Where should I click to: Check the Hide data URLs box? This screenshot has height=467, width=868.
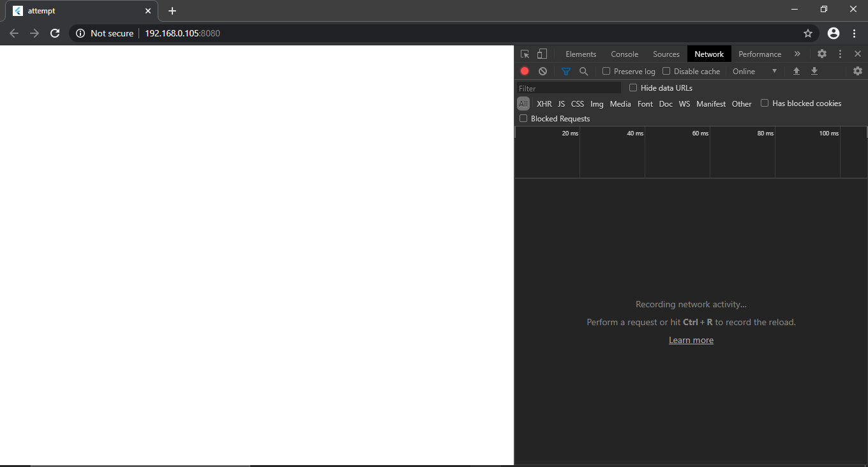pyautogui.click(x=632, y=88)
